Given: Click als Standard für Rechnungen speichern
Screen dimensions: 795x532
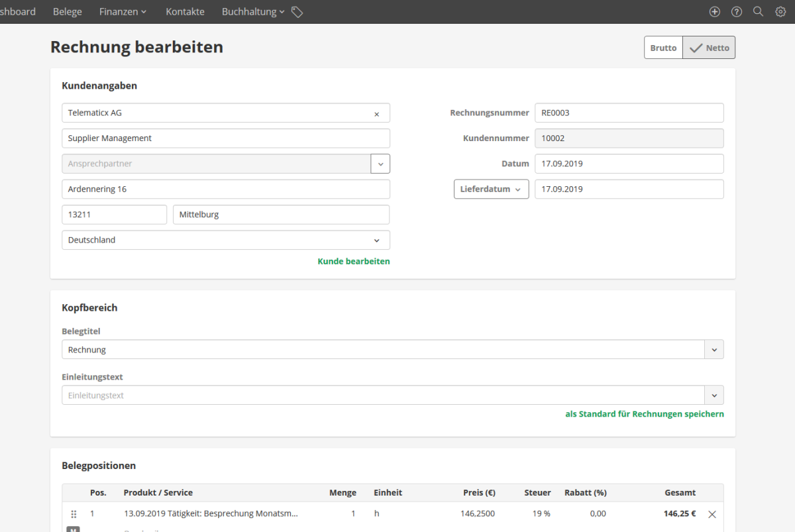Looking at the screenshot, I should click(x=645, y=414).
